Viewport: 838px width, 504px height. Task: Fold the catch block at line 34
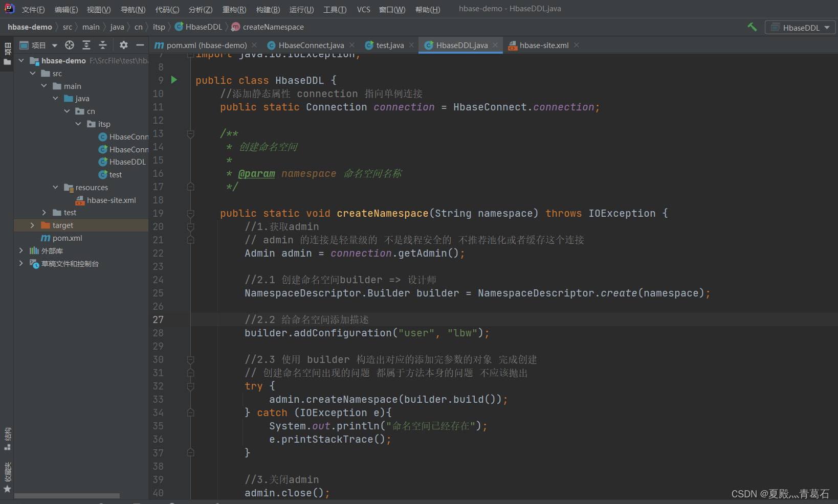(190, 413)
